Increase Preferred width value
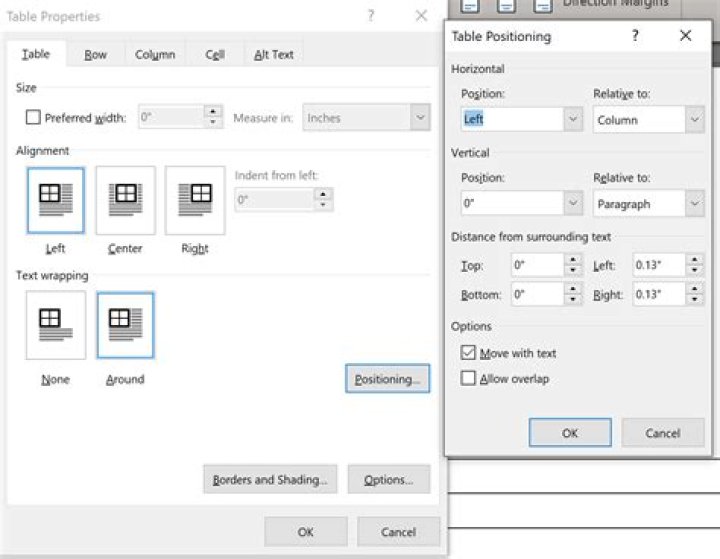 pos(213,111)
